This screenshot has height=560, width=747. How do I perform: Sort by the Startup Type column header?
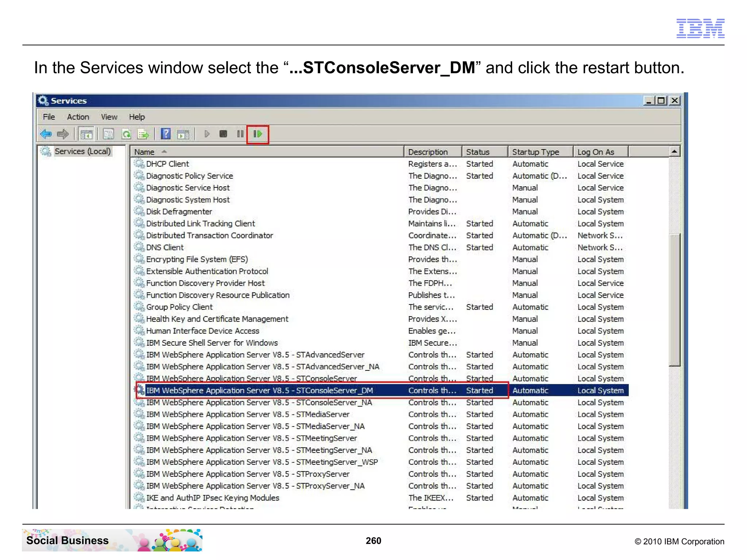coord(541,152)
